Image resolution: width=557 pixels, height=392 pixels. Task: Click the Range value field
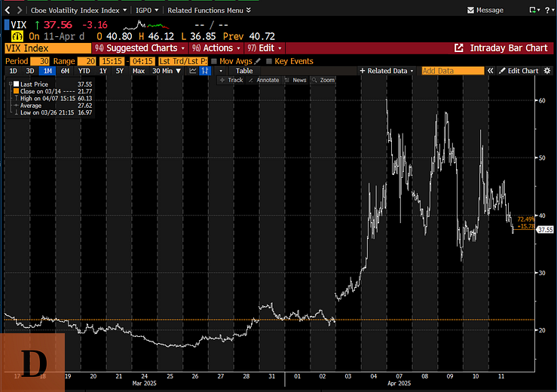87,61
